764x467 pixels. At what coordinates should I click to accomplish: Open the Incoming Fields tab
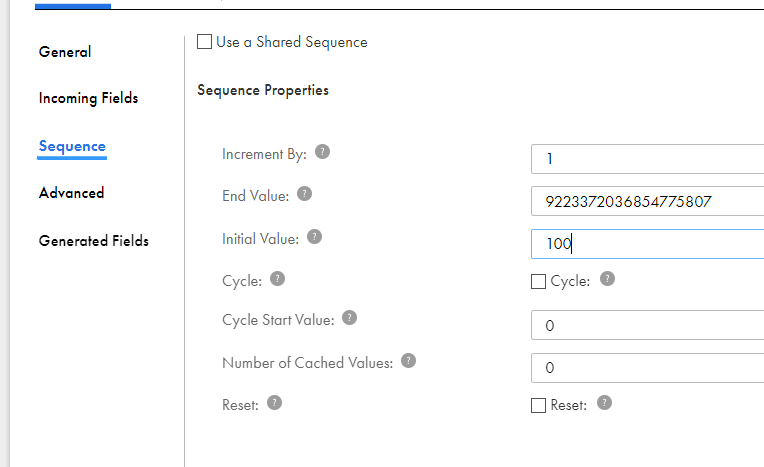coord(88,98)
